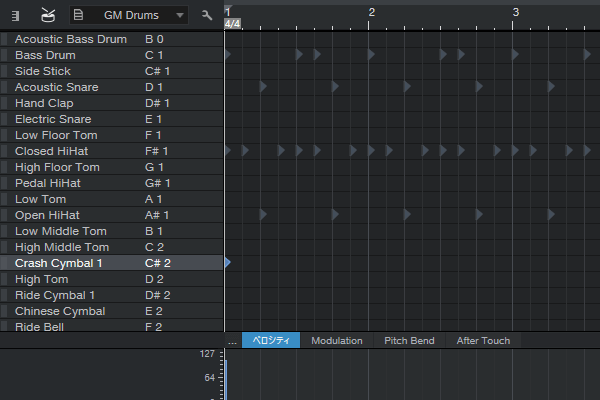Screen dimensions: 600x400
Task: Click bar 2 marker on the timeline ruler
Action: click(371, 12)
